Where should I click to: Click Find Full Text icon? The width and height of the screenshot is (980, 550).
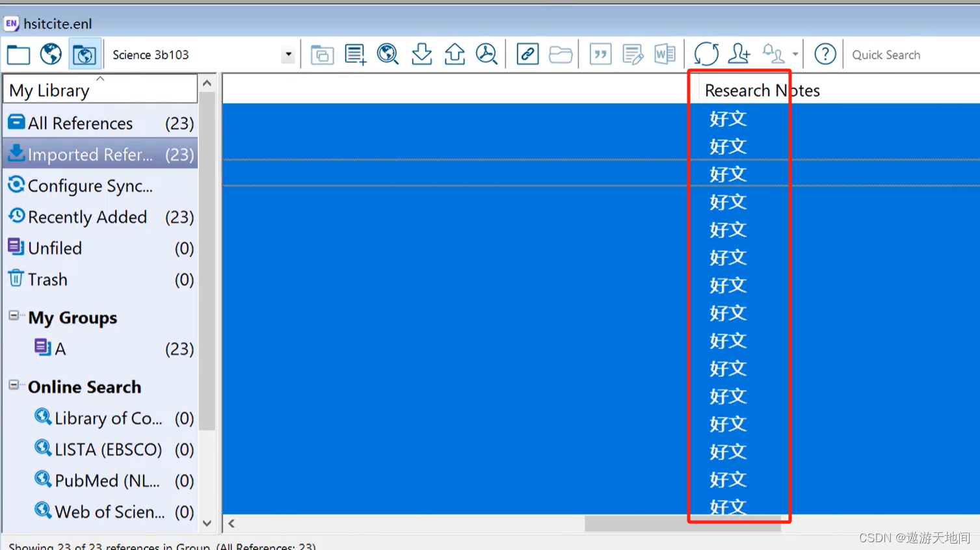tap(486, 55)
